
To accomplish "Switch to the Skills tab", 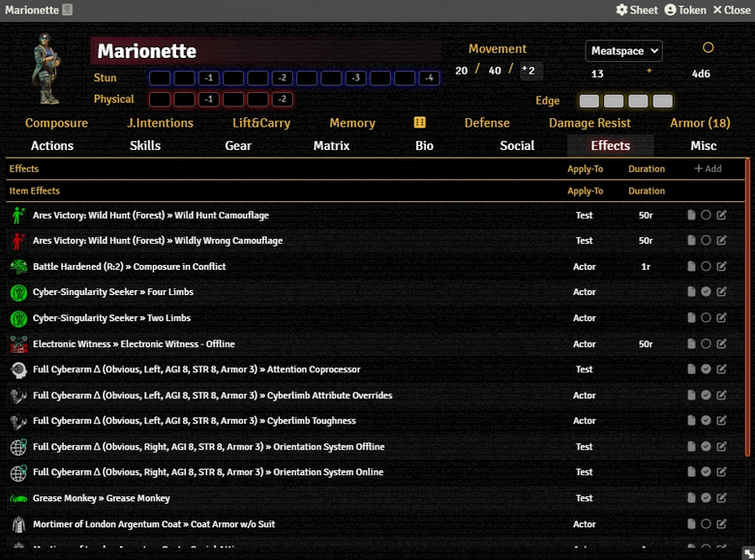I will [x=145, y=146].
